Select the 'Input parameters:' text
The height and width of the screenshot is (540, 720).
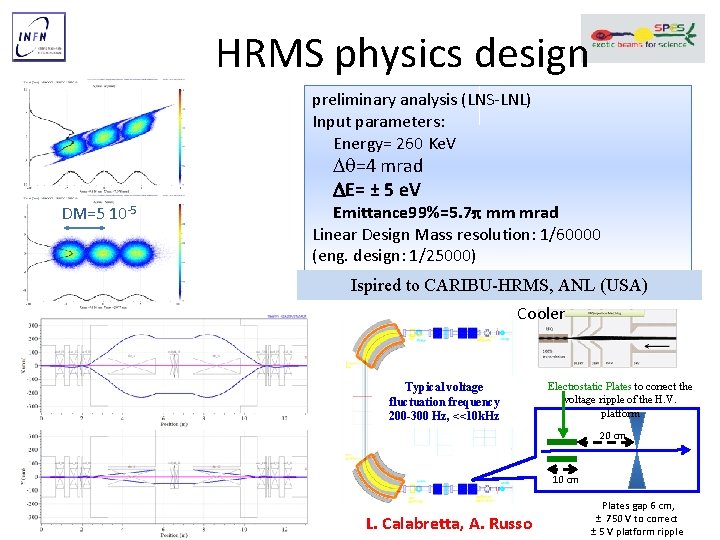379,122
